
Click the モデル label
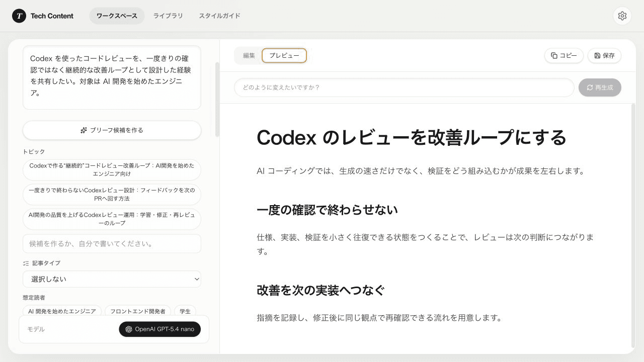36,329
